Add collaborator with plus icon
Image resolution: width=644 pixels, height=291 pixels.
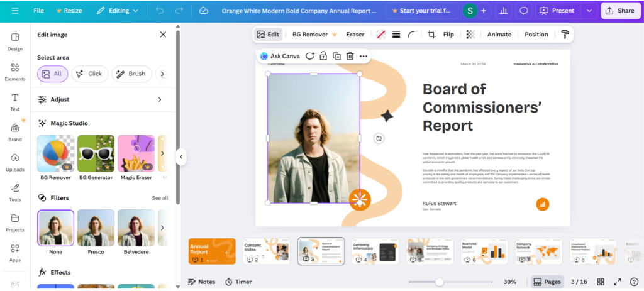484,11
